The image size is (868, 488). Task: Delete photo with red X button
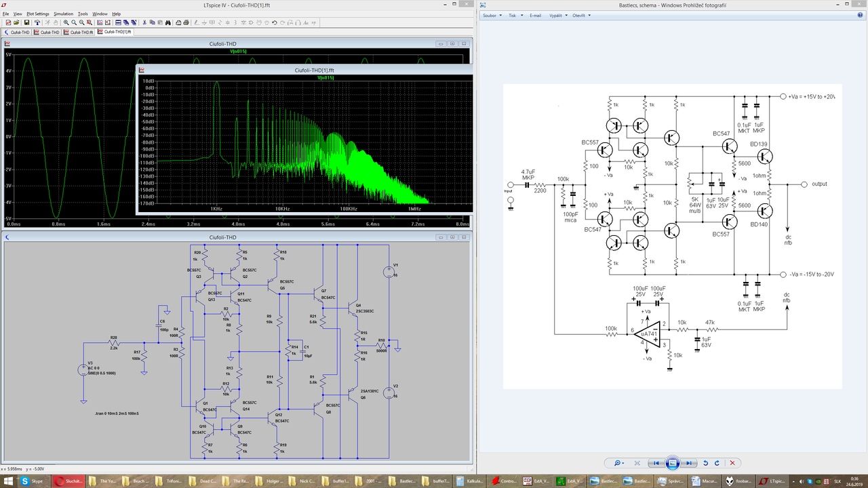point(732,463)
